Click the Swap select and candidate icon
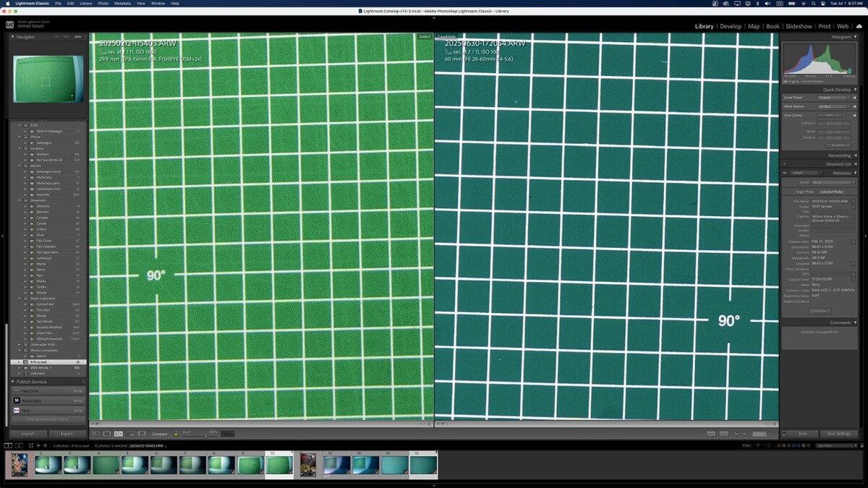 click(x=711, y=434)
